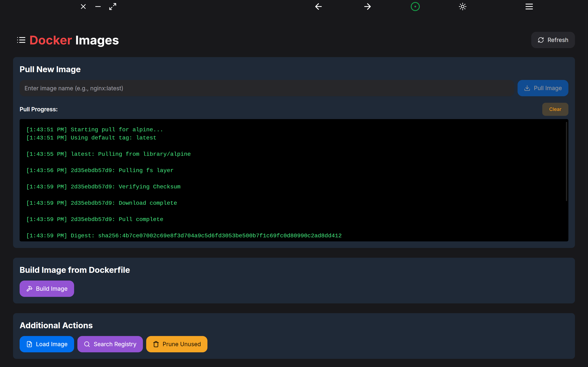Click Prune Unused button
This screenshot has height=367, width=588.
[177, 344]
